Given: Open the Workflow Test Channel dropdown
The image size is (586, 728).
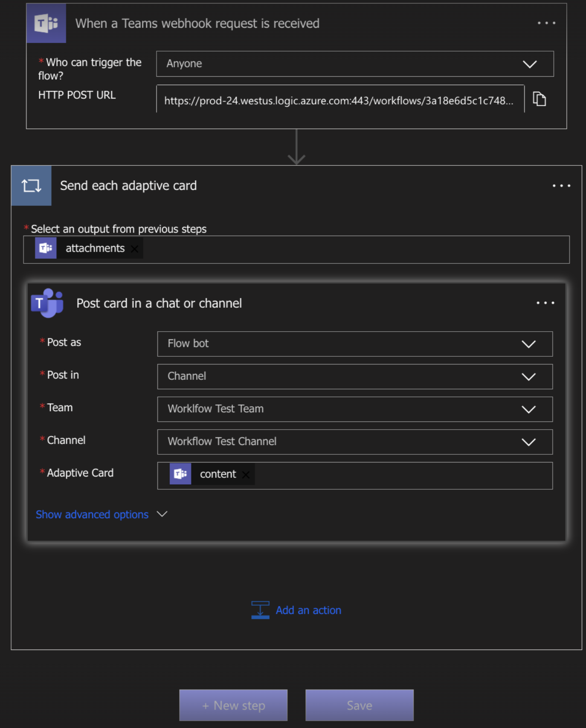Looking at the screenshot, I should pyautogui.click(x=355, y=442).
